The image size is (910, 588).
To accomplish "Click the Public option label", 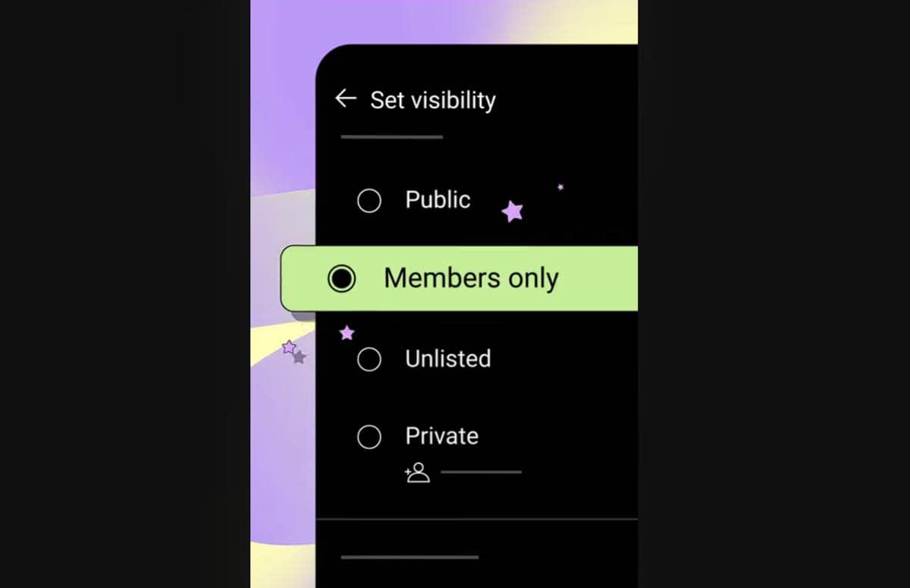I will (438, 200).
